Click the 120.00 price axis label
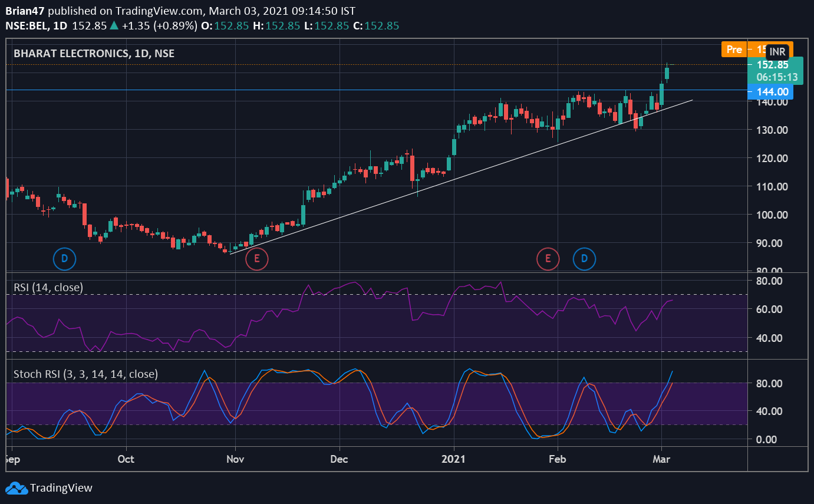814x504 pixels. [x=772, y=159]
